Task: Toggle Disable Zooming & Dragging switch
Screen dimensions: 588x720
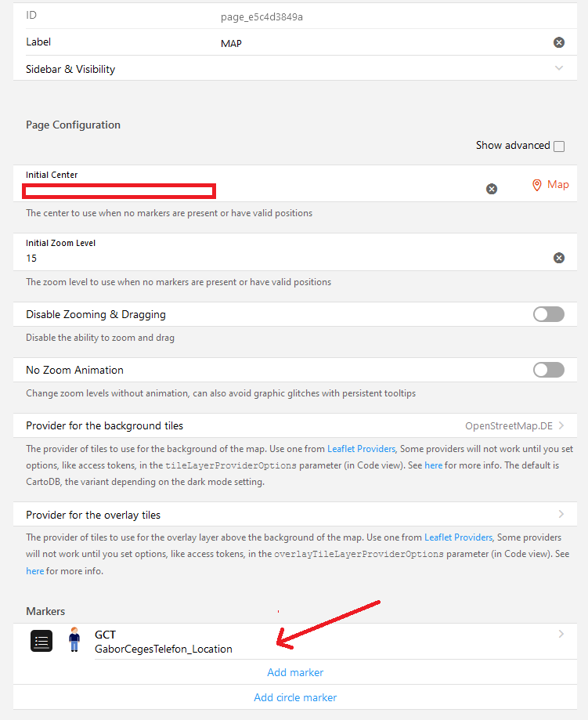Action: (548, 314)
